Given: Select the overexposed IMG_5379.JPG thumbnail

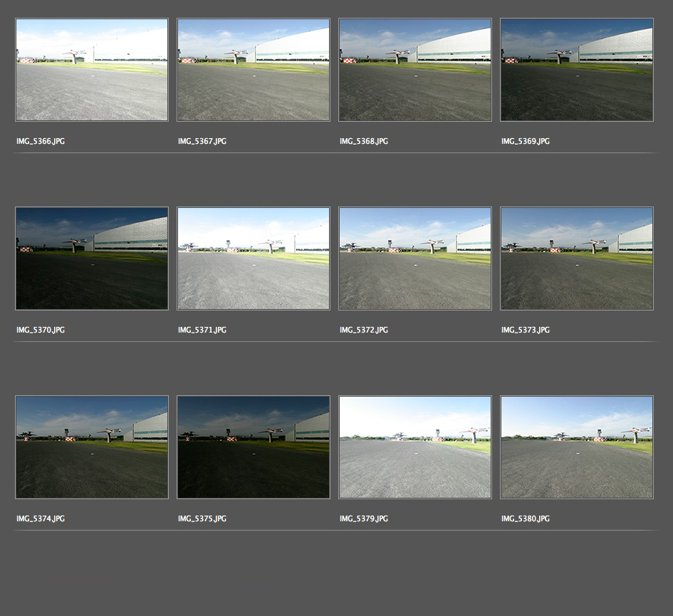Looking at the screenshot, I should 415,447.
